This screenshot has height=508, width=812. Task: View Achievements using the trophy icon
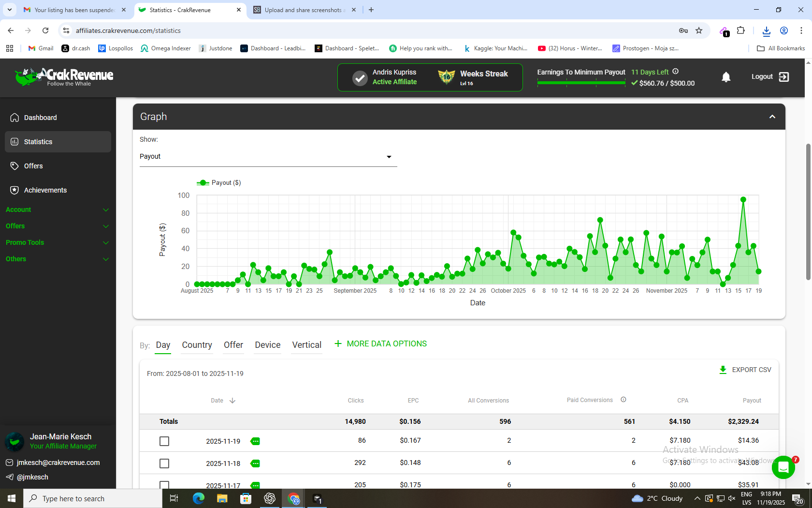[14, 190]
